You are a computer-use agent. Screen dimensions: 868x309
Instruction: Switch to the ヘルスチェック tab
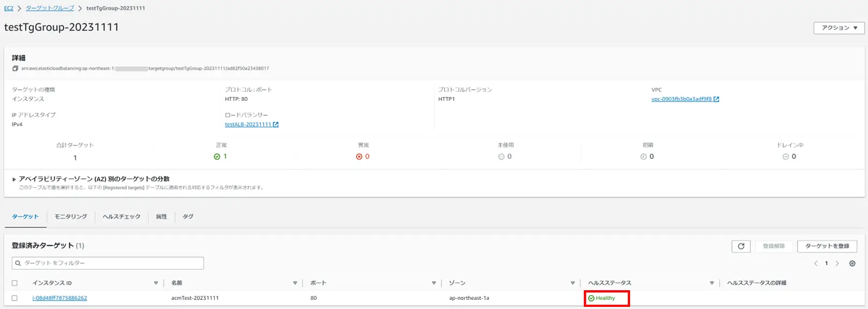(x=121, y=217)
